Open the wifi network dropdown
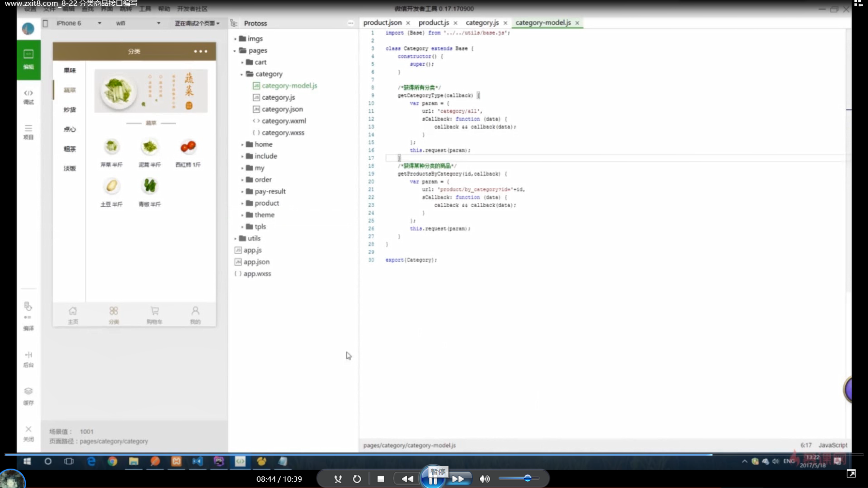868x488 pixels. point(137,23)
